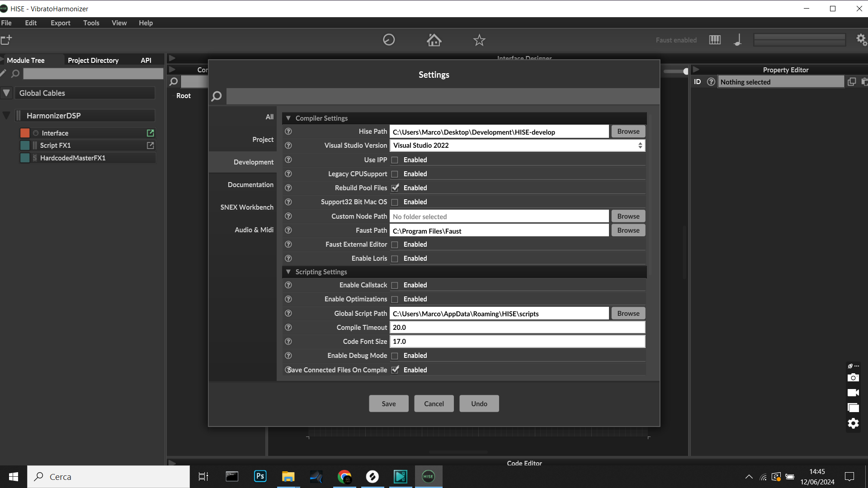Click the Undo button
Screen dimensions: 868x488
(479, 404)
